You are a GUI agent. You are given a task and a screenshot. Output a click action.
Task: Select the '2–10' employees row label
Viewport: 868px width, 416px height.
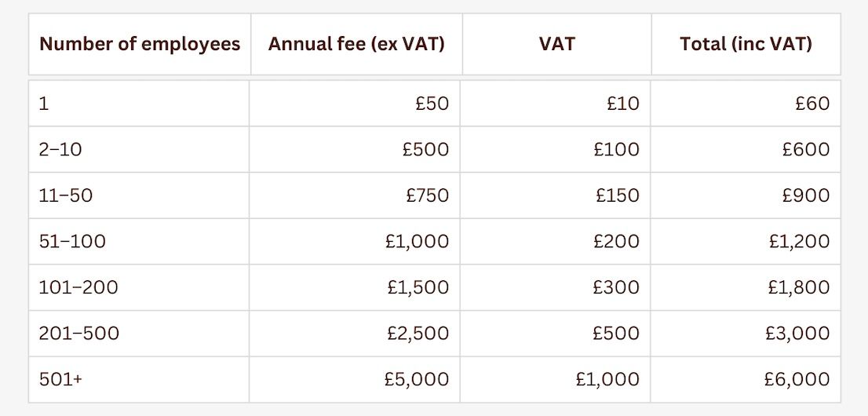pyautogui.click(x=60, y=149)
